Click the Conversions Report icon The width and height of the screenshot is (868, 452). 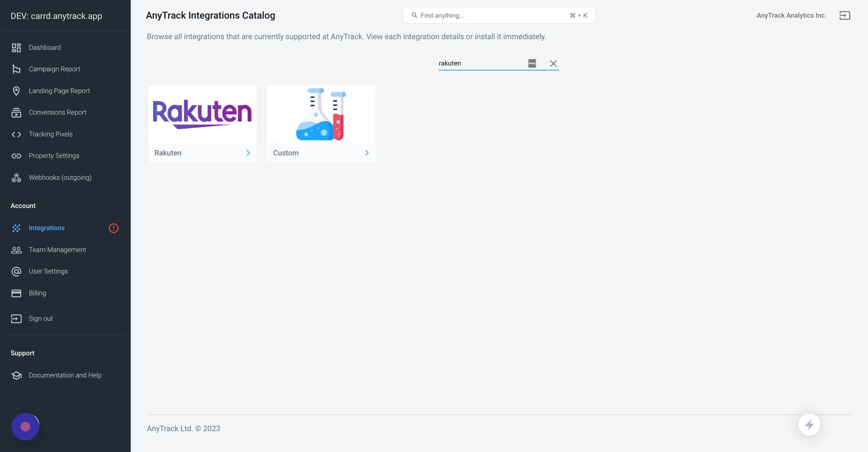(16, 113)
